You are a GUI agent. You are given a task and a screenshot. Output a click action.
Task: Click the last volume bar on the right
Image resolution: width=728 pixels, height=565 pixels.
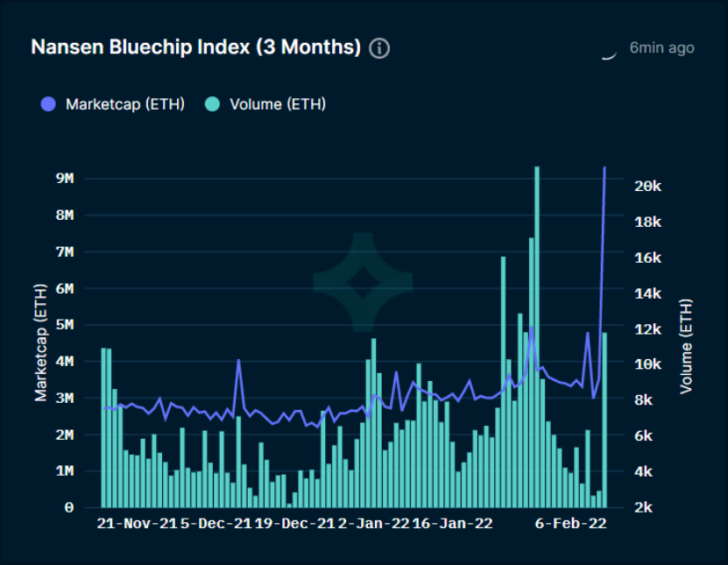604,420
